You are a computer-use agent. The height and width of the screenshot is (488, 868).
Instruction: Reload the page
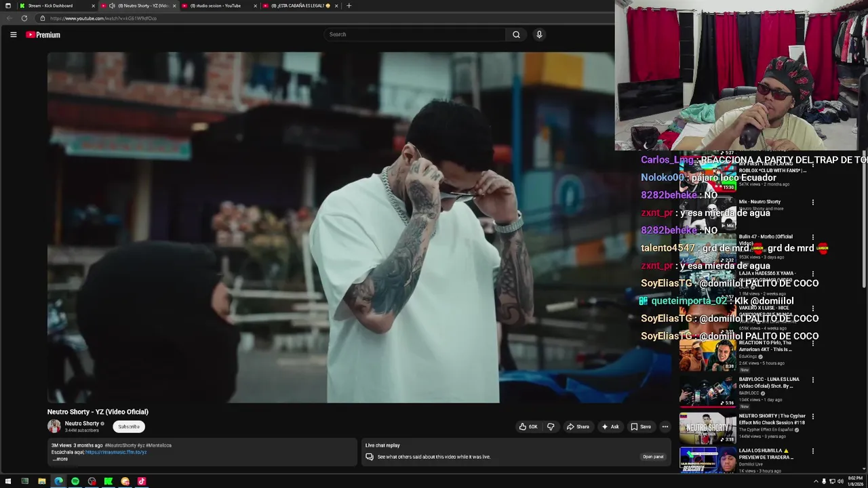(x=24, y=18)
